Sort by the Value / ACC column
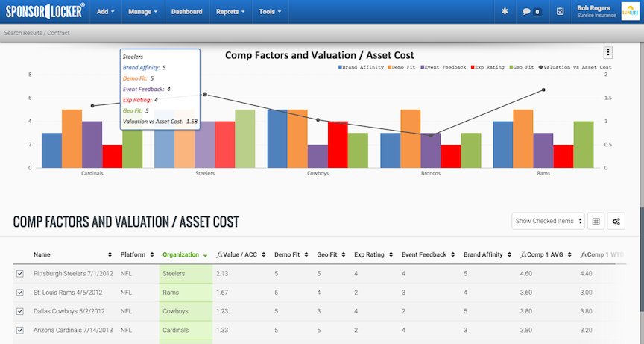This screenshot has width=644, height=344. (241, 254)
